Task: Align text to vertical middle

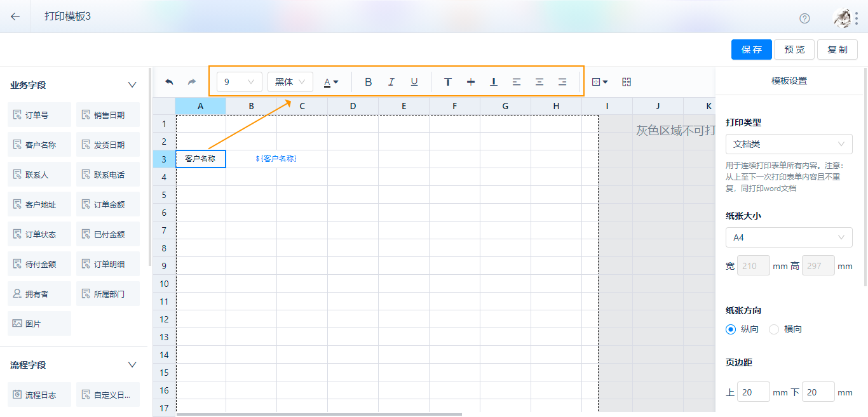Action: tap(471, 82)
